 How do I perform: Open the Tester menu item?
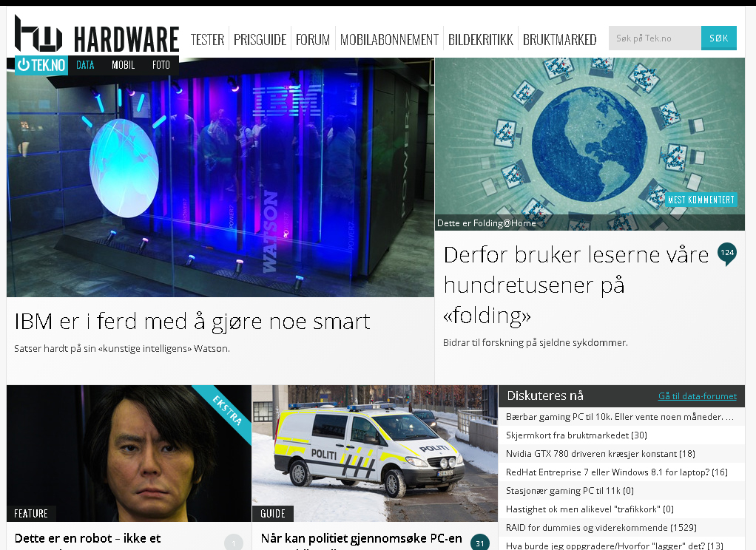coord(207,39)
